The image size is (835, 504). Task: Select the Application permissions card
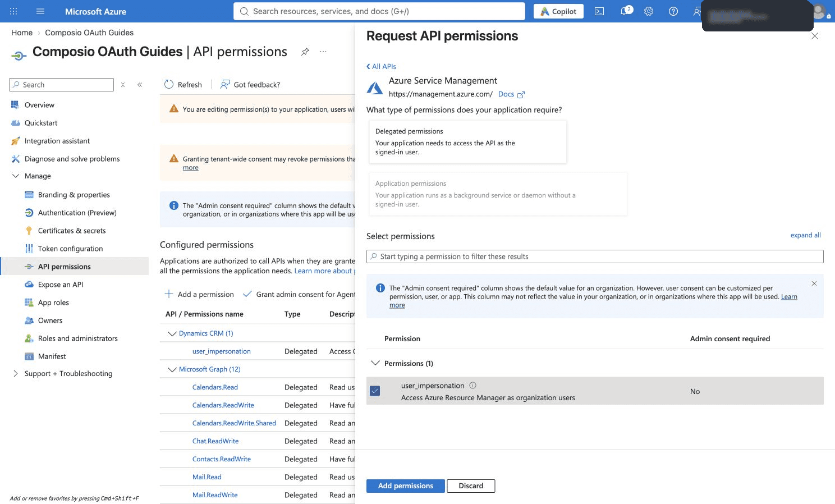pos(498,194)
